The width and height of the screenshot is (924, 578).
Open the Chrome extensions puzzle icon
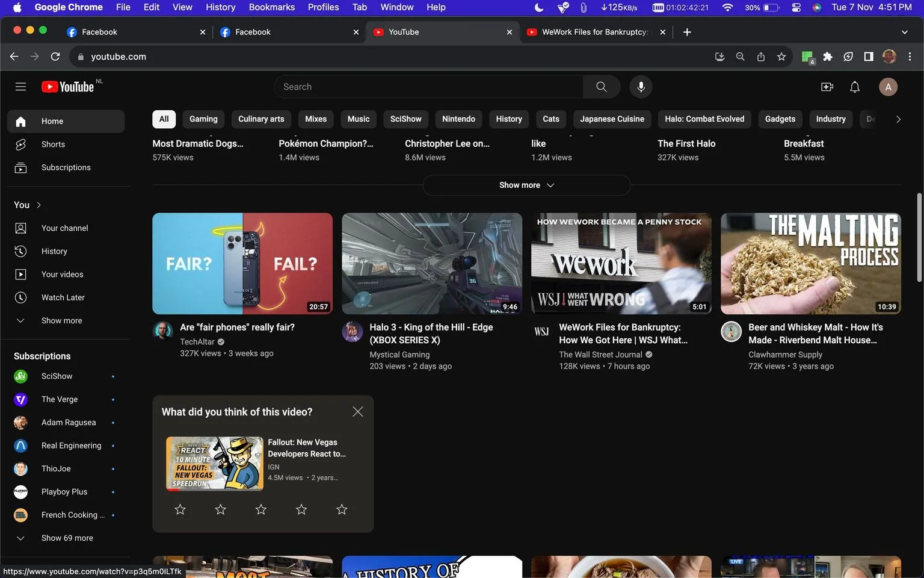pyautogui.click(x=828, y=57)
